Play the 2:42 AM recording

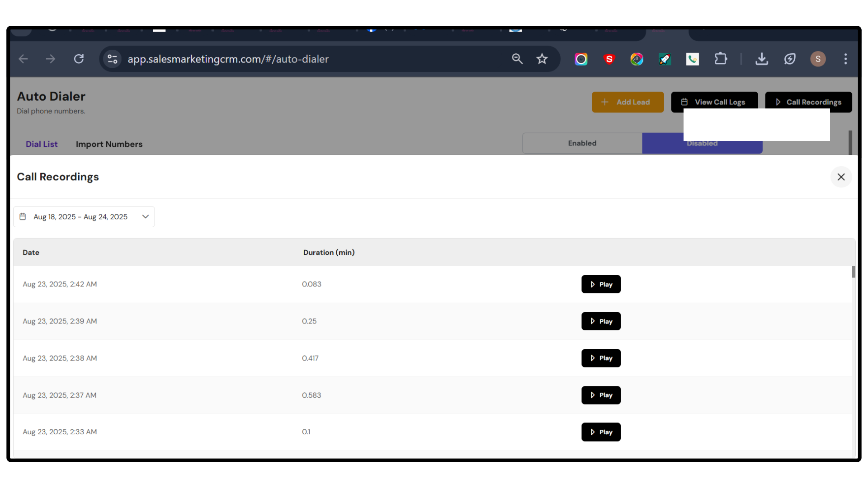(601, 284)
